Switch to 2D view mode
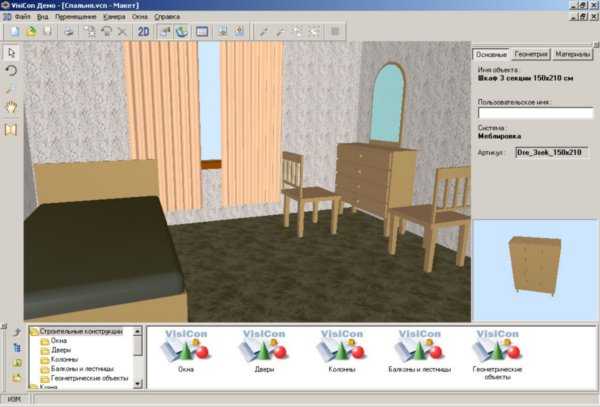600x407 pixels. [144, 32]
